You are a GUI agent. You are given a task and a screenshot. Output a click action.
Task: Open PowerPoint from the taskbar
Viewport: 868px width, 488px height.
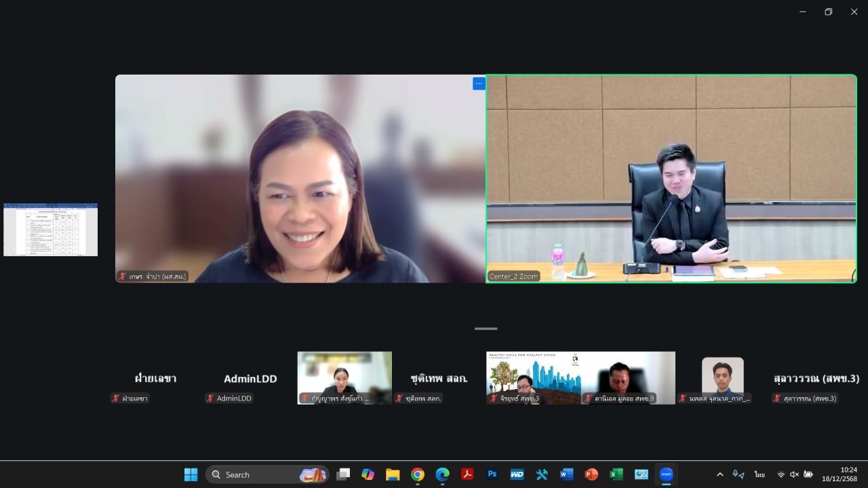pos(591,474)
